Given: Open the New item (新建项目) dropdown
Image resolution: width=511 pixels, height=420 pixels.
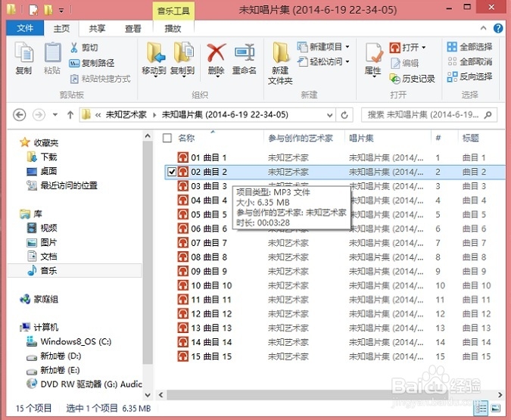Looking at the screenshot, I should (323, 47).
